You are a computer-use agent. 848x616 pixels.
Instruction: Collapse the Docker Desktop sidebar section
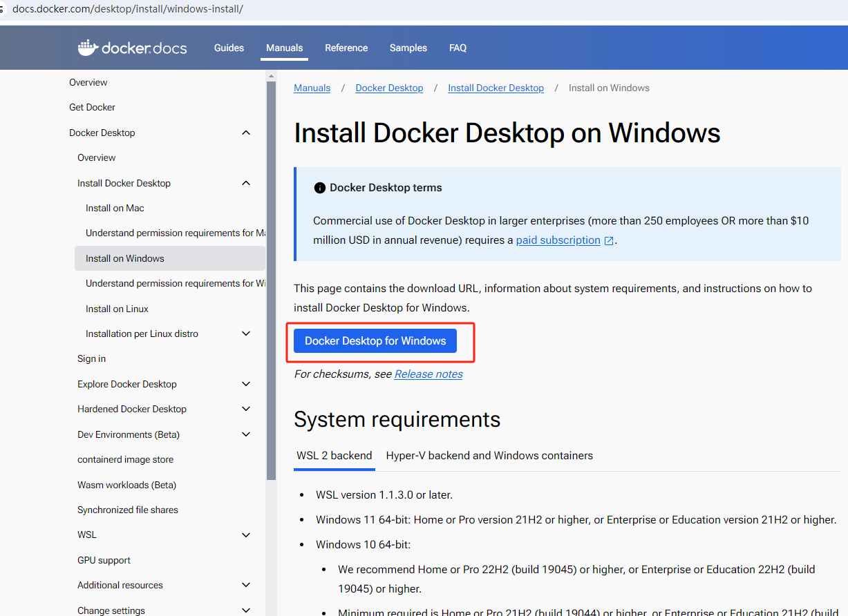click(246, 133)
